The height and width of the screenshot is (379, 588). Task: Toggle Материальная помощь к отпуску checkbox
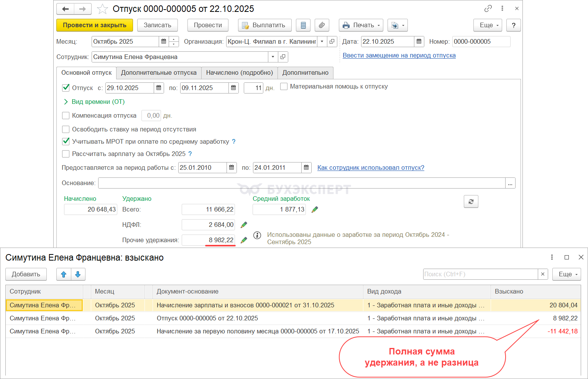click(284, 87)
